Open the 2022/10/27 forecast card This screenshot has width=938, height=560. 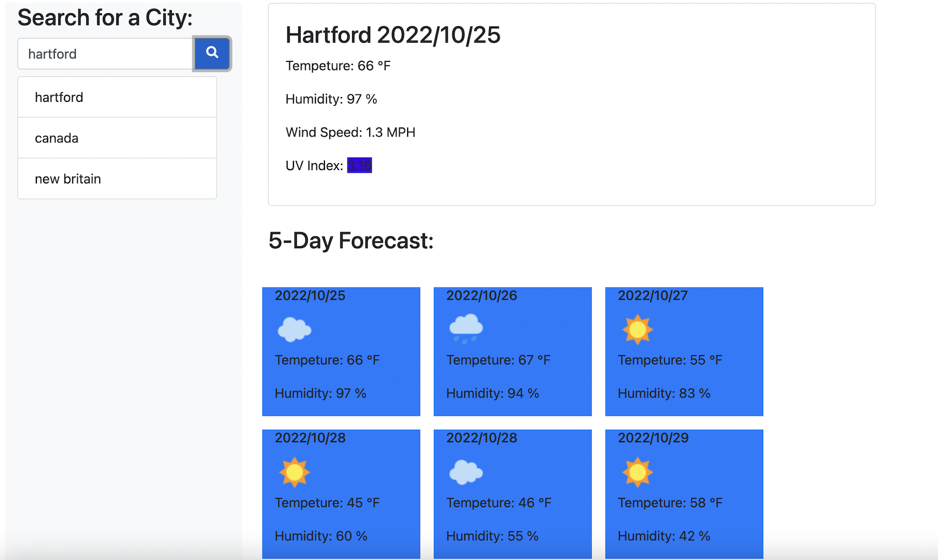684,351
